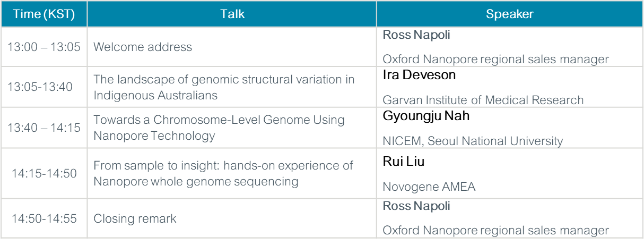The width and height of the screenshot is (644, 245).
Task: Open the Chromosome-Level Genome talk title
Action: click(x=219, y=128)
